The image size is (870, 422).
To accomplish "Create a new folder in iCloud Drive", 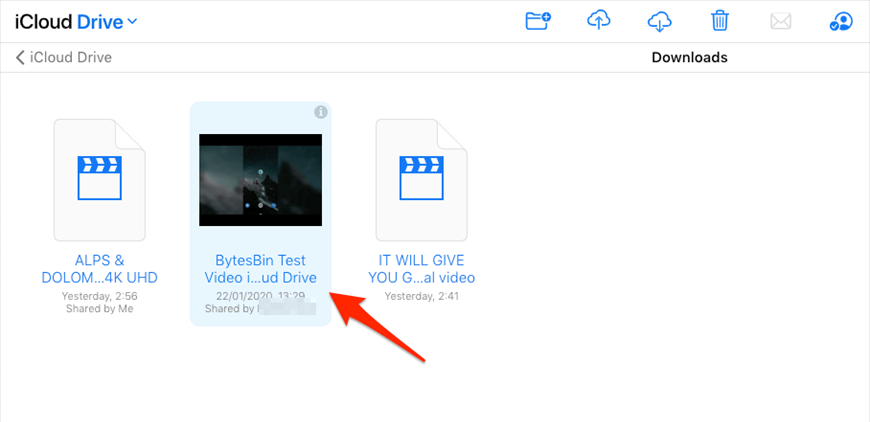I will click(540, 21).
